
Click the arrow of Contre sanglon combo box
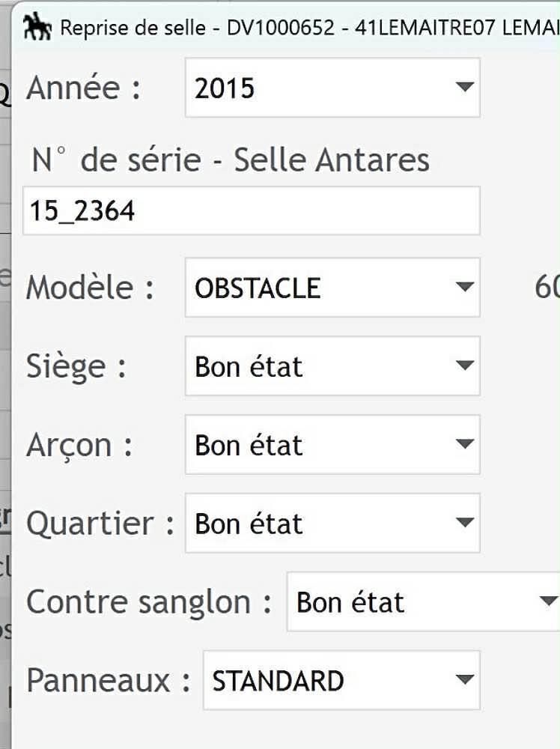(x=547, y=601)
